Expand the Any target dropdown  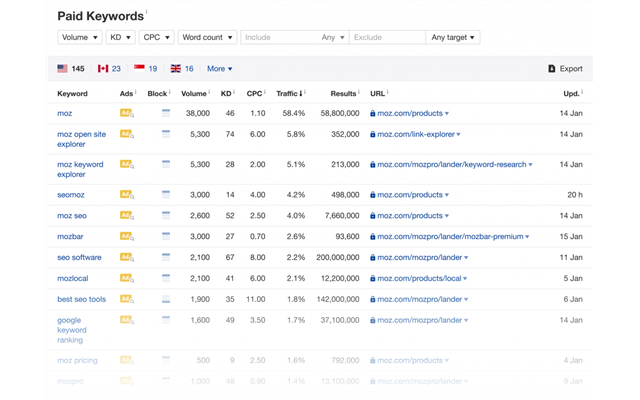[x=452, y=37]
